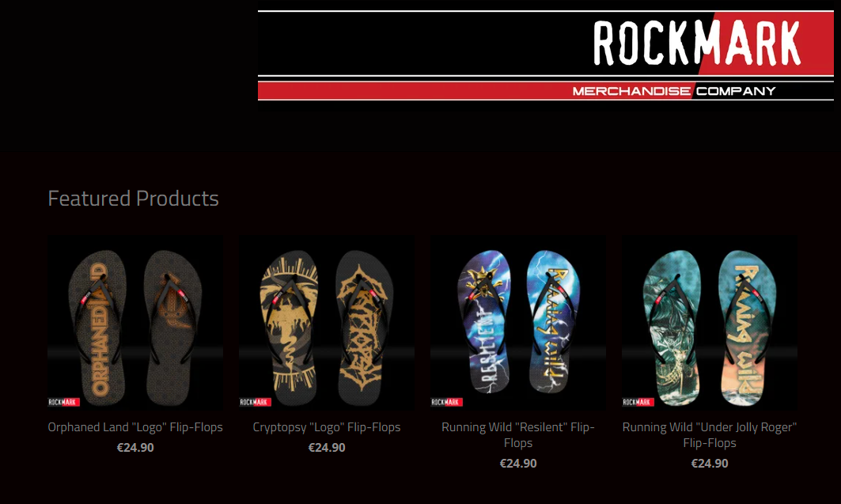Click the Rockmark badge on Orphaned Land image
Screen dimensions: 841x504
coord(64,402)
